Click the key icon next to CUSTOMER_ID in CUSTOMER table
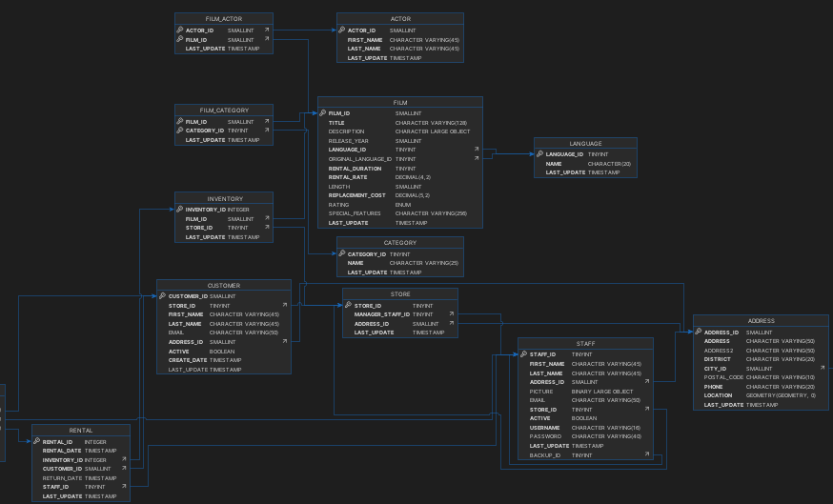 point(162,296)
